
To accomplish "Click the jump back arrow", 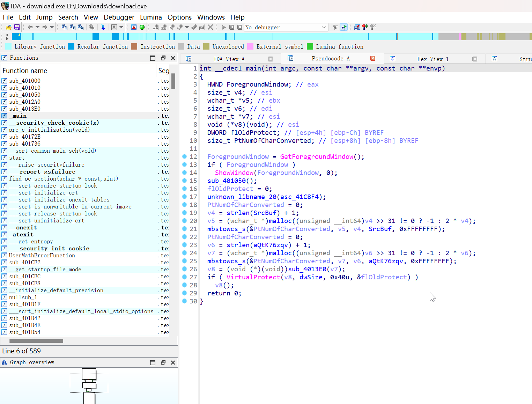I will [x=30, y=27].
